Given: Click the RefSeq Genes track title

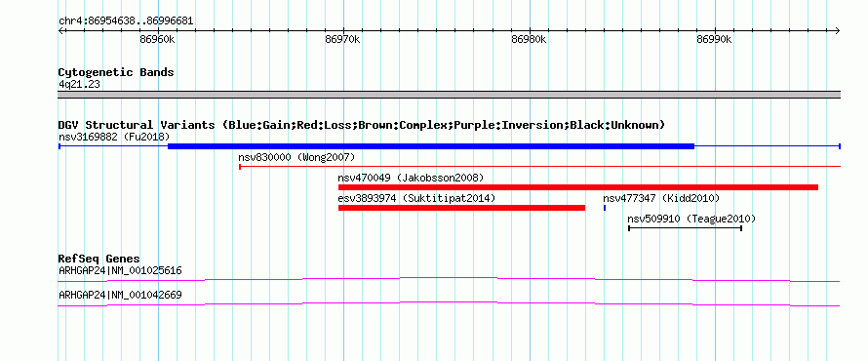Looking at the screenshot, I should [99, 260].
